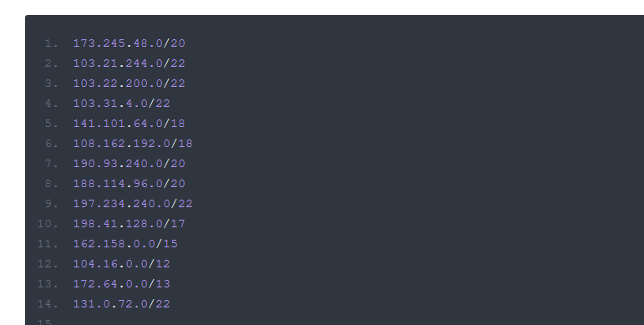Click line number 7 in the gutter

[x=52, y=164]
